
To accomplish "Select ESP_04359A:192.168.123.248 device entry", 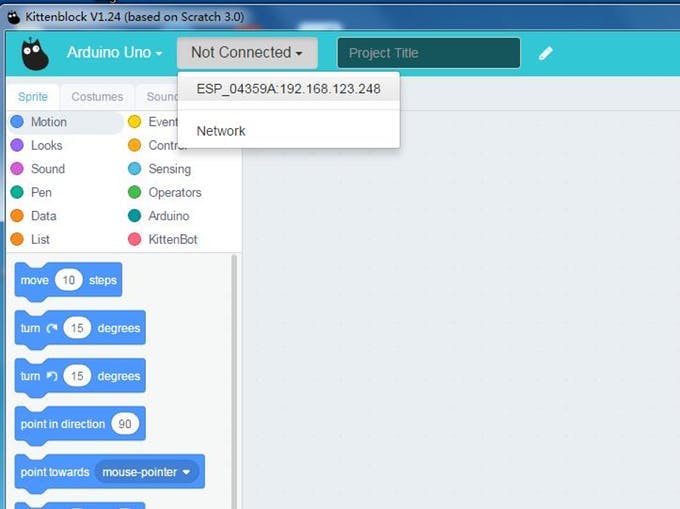I will point(288,89).
